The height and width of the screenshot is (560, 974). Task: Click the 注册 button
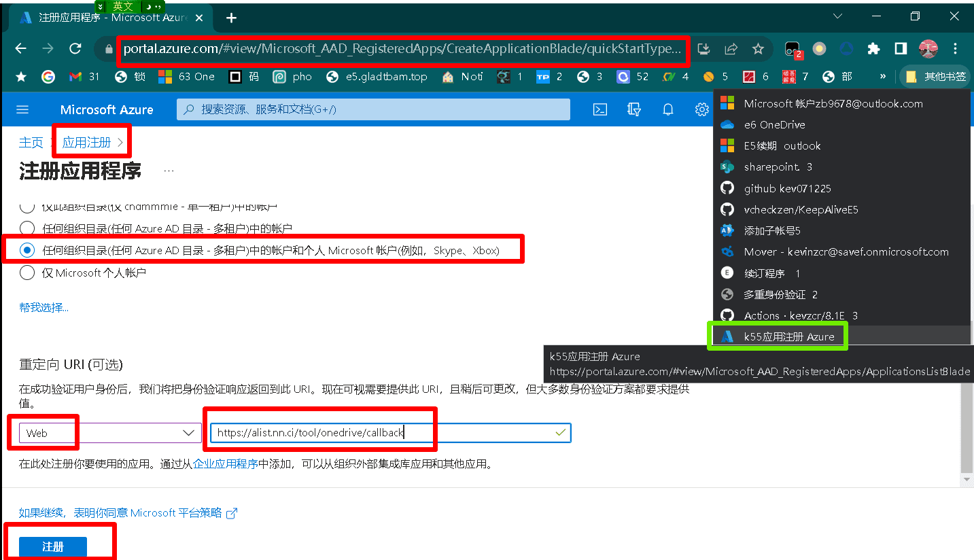53,546
